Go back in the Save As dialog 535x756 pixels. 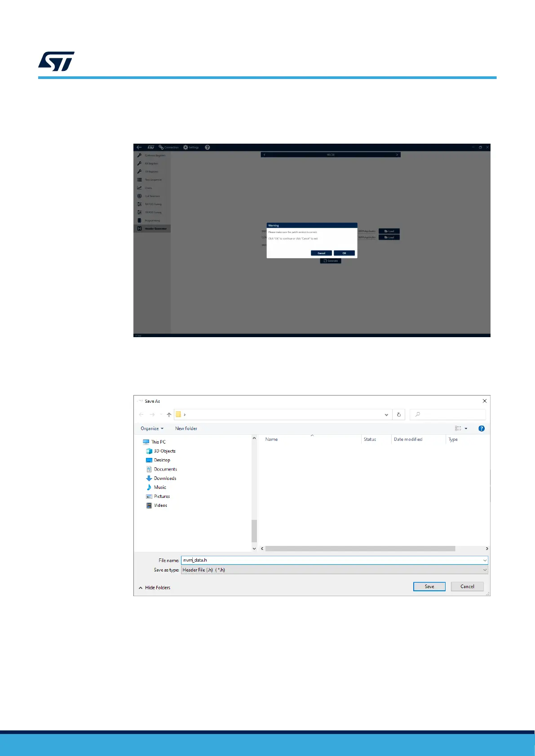(x=141, y=414)
